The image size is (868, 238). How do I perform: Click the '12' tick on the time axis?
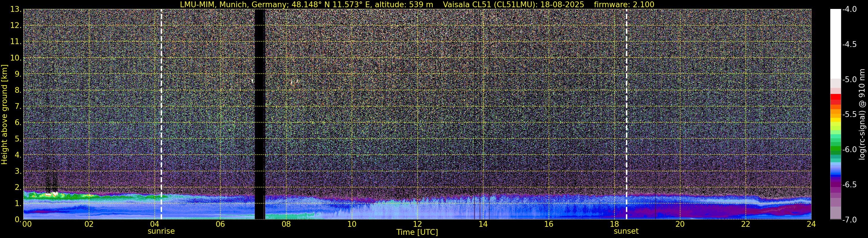pyautogui.click(x=417, y=224)
